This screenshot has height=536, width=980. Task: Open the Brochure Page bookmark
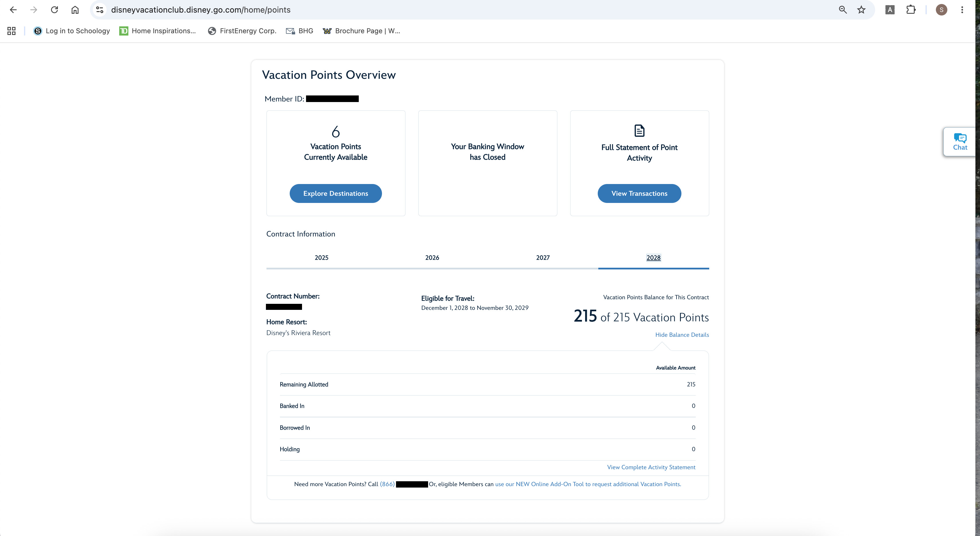click(x=361, y=31)
